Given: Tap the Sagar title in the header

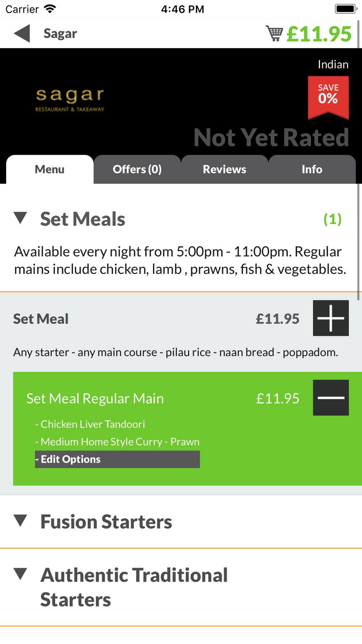Looking at the screenshot, I should (x=60, y=33).
